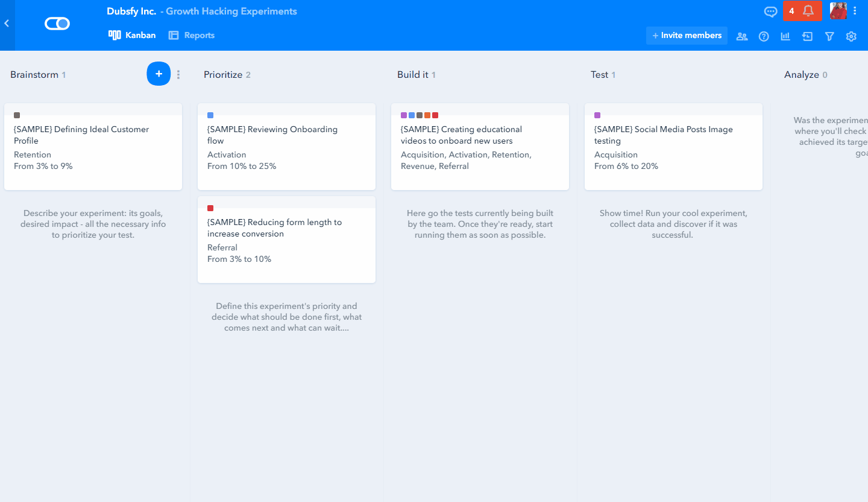Open notifications bell with 4 alerts
This screenshot has width=868, height=502.
pos(802,11)
